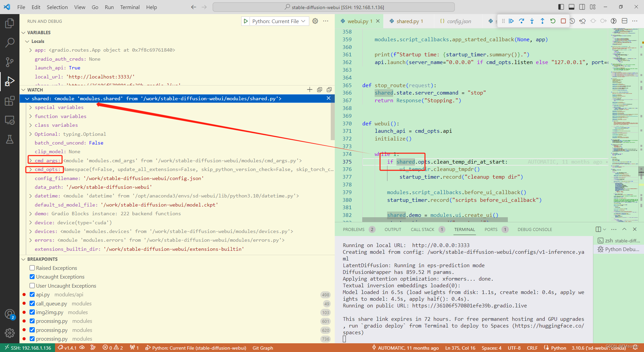Click the debug Step Into button
644x352 pixels.
click(x=532, y=21)
